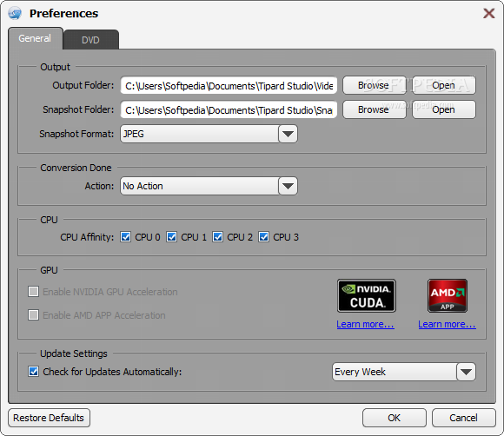Open the Snapshot Folder
The height and width of the screenshot is (436, 504).
[443, 109]
